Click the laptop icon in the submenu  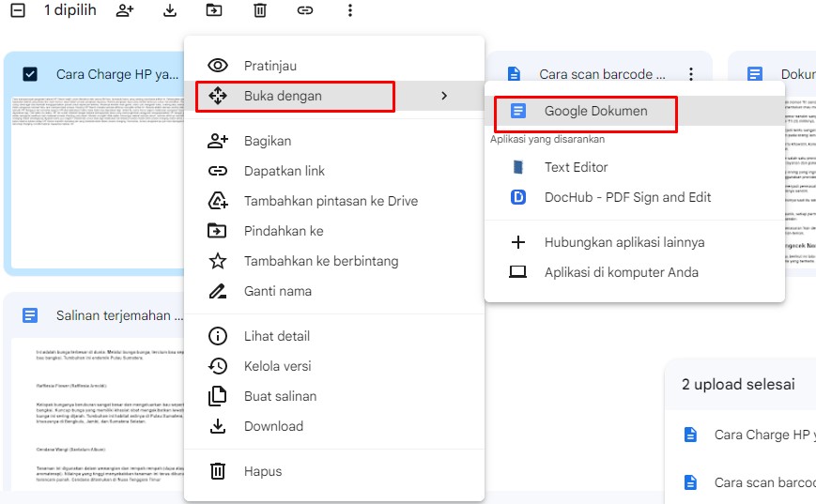[517, 272]
